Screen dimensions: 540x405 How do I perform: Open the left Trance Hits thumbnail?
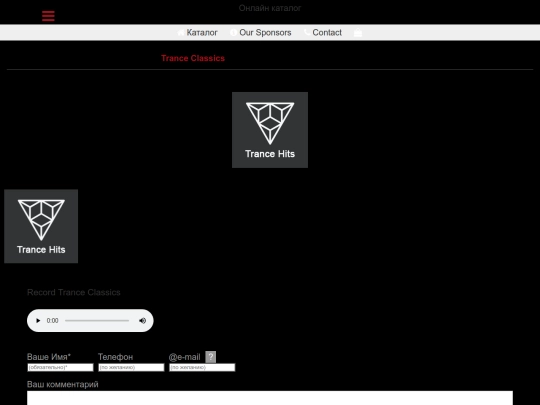coord(41,226)
